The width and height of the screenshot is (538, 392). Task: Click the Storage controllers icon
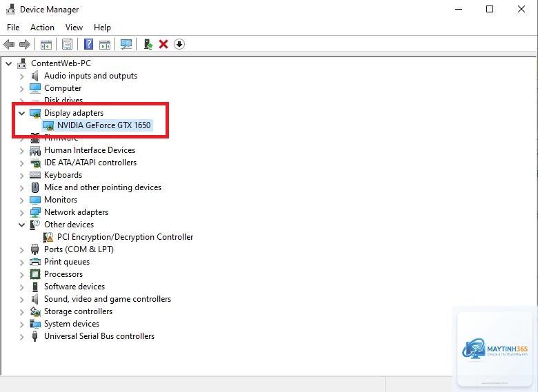[x=35, y=311]
